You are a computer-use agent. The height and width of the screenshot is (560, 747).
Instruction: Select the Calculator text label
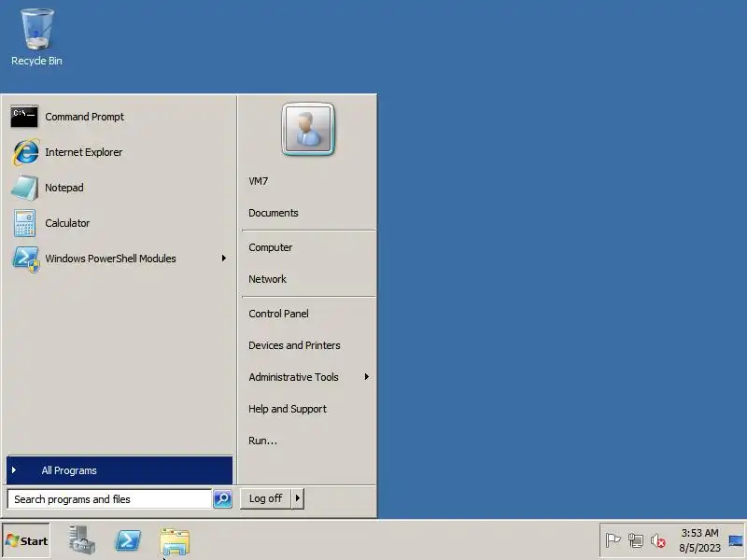[67, 223]
